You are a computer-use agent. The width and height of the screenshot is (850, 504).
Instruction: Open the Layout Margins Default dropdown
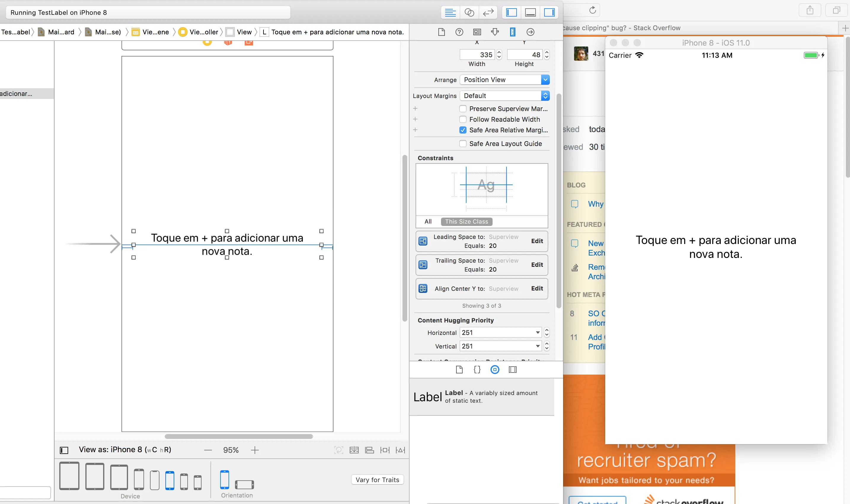pos(504,96)
